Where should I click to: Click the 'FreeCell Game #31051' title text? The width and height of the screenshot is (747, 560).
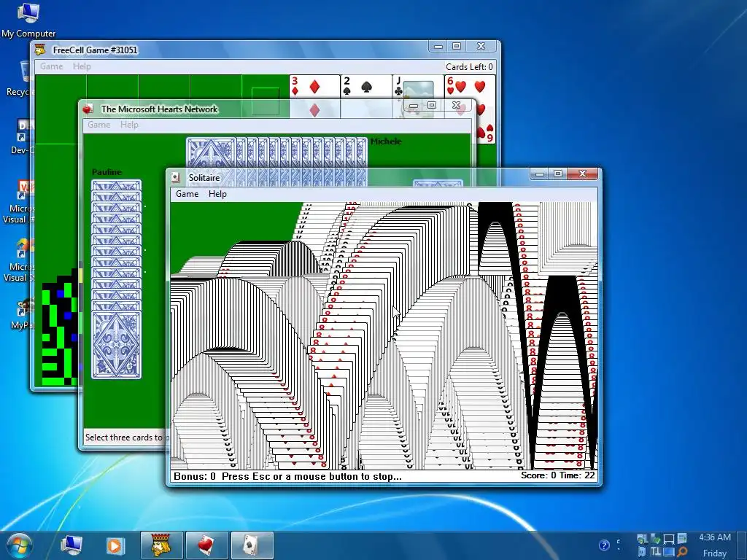[96, 50]
